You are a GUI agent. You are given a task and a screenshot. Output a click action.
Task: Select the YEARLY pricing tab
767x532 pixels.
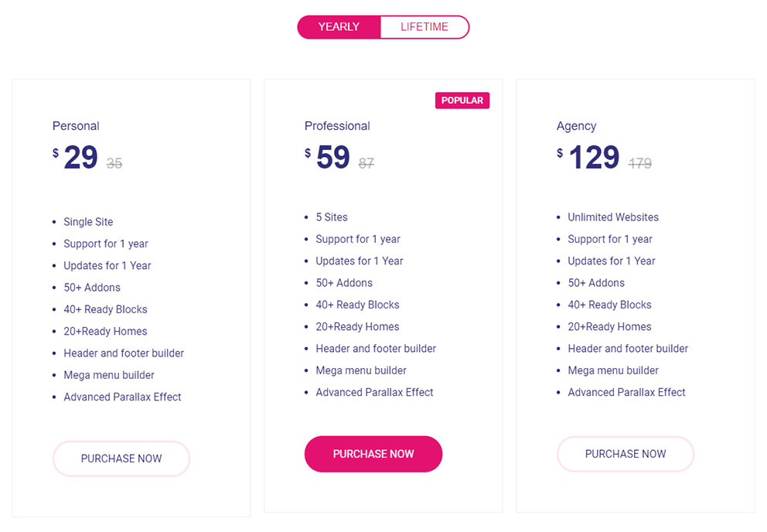(339, 26)
